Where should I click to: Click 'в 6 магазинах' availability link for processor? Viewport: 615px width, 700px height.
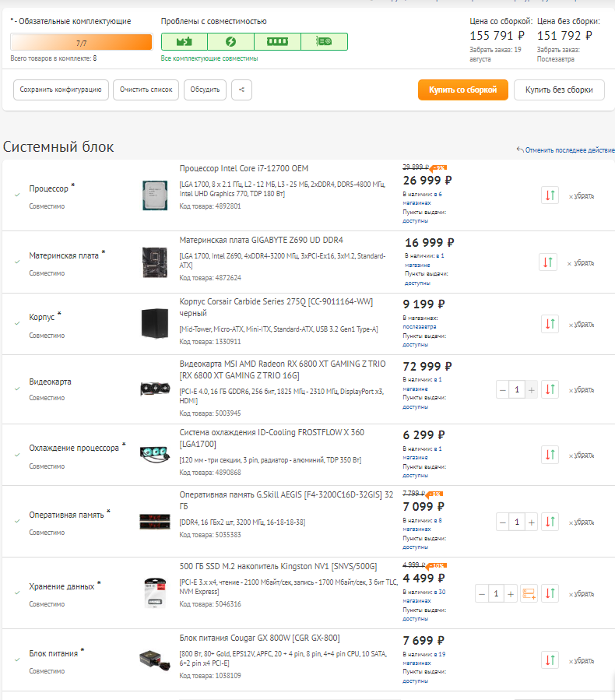[422, 199]
